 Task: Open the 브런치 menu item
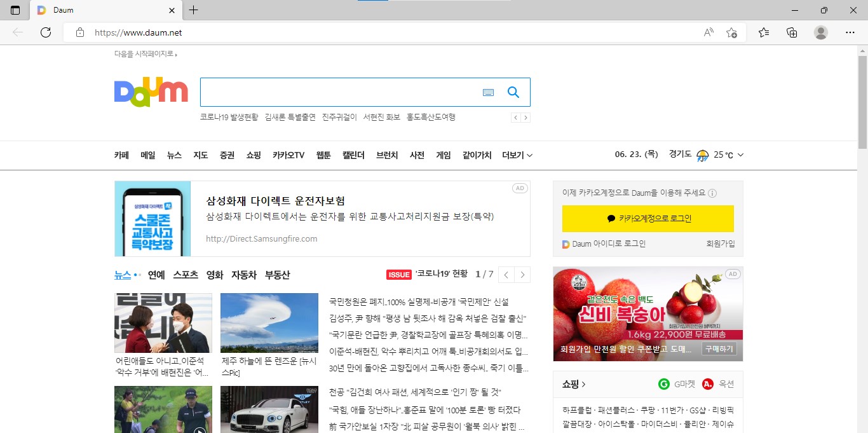tap(387, 155)
